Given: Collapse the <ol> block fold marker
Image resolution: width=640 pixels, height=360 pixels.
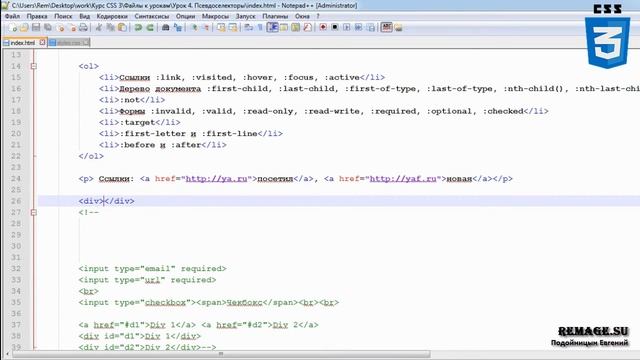Looking at the screenshot, I should [x=33, y=66].
